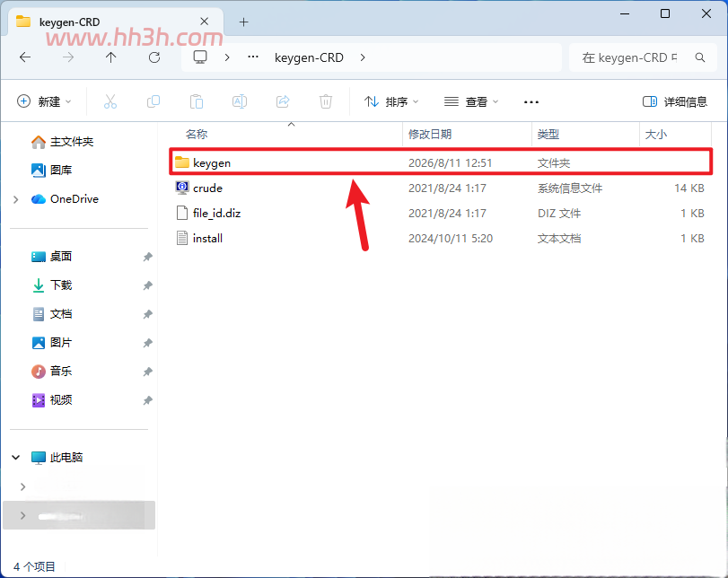
Task: Expand the OneDrive tree node
Action: [16, 199]
